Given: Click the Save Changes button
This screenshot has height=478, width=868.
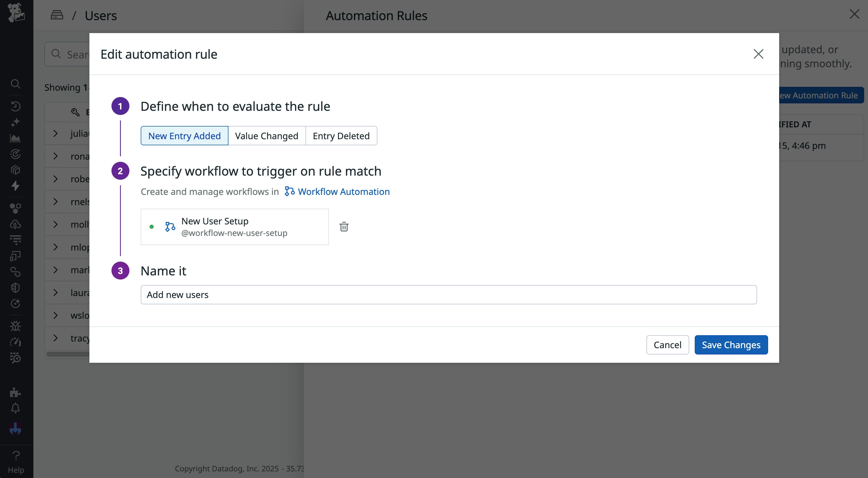Looking at the screenshot, I should tap(731, 345).
